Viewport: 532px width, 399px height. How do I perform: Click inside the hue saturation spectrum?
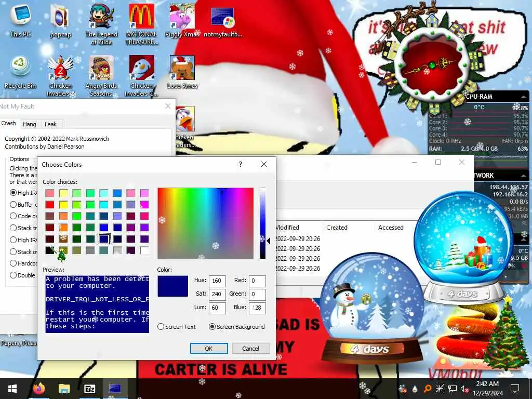205,223
